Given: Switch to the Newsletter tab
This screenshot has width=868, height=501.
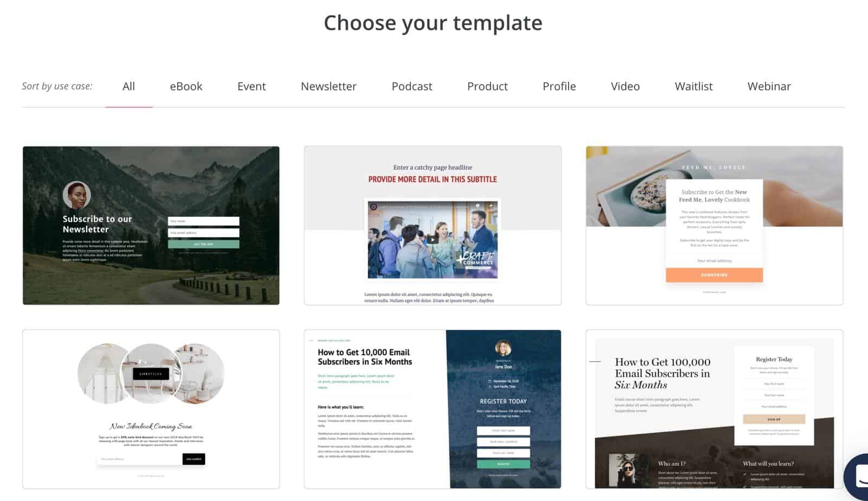Looking at the screenshot, I should pos(329,86).
